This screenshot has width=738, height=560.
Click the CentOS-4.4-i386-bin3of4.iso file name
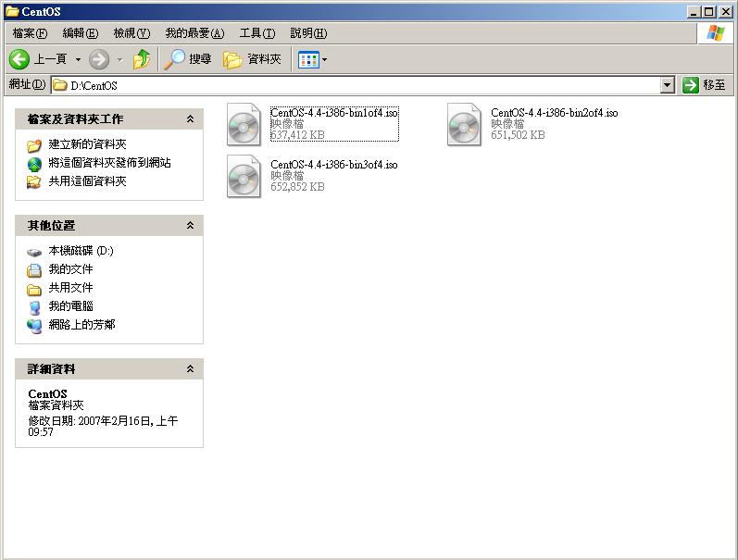pyautogui.click(x=334, y=164)
